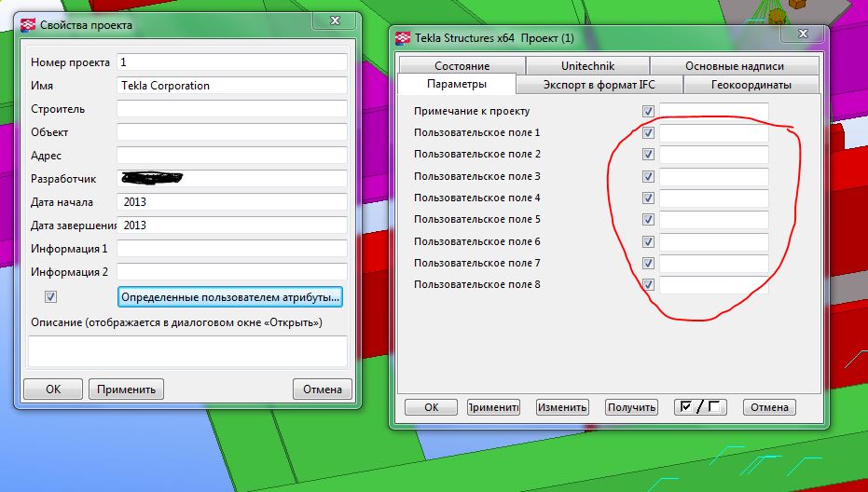Toggle checkbox for Пользовательское поле 2
This screenshot has width=868, height=492.
(x=648, y=155)
